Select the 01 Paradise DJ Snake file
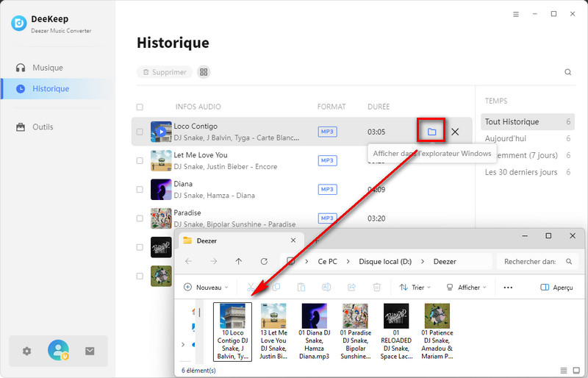 coord(355,332)
